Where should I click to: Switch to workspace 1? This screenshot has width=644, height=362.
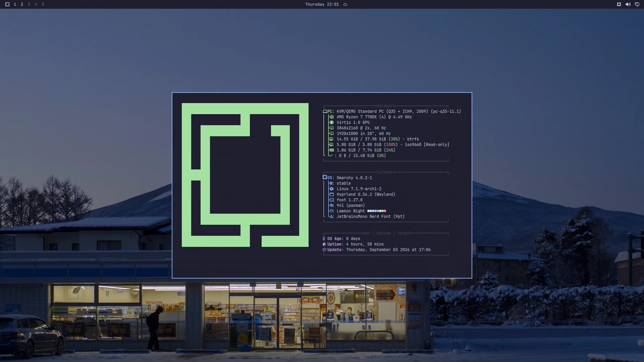tap(15, 4)
